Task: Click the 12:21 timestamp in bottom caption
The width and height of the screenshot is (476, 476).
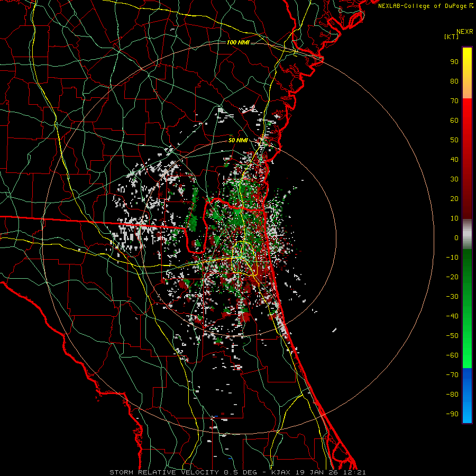Action: (x=355, y=472)
